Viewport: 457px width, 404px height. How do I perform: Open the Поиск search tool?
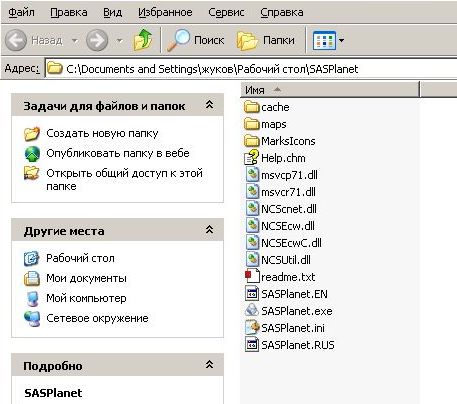click(196, 40)
